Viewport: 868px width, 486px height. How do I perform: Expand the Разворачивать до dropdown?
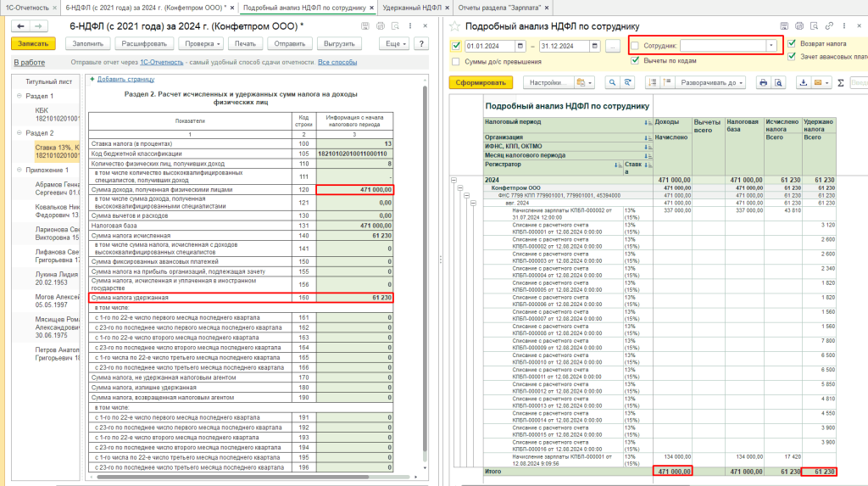point(711,83)
